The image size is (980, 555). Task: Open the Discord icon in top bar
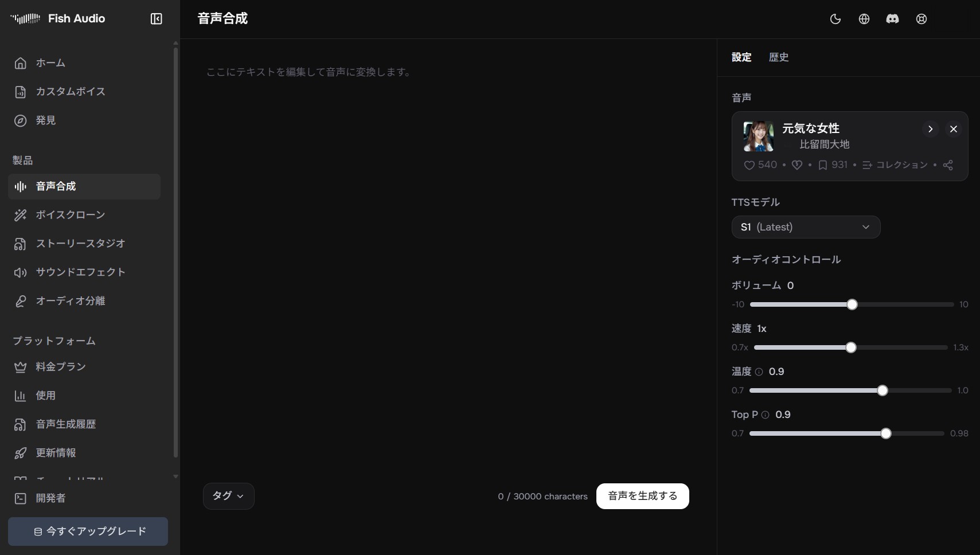(x=892, y=18)
